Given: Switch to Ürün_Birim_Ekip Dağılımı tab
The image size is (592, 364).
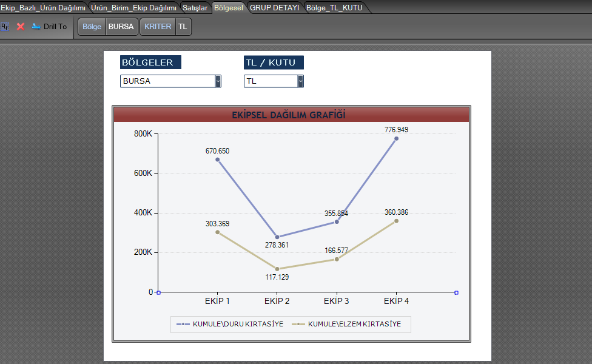Looking at the screenshot, I should coord(133,7).
